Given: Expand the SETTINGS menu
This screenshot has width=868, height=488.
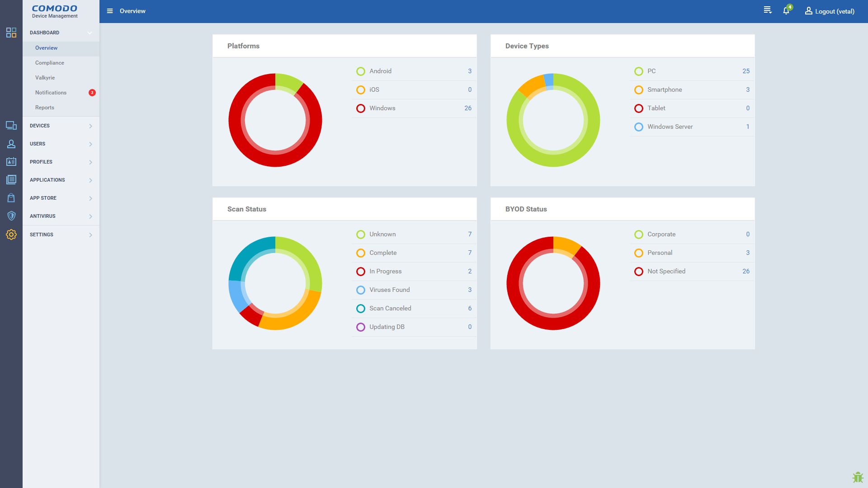Looking at the screenshot, I should click(x=60, y=235).
